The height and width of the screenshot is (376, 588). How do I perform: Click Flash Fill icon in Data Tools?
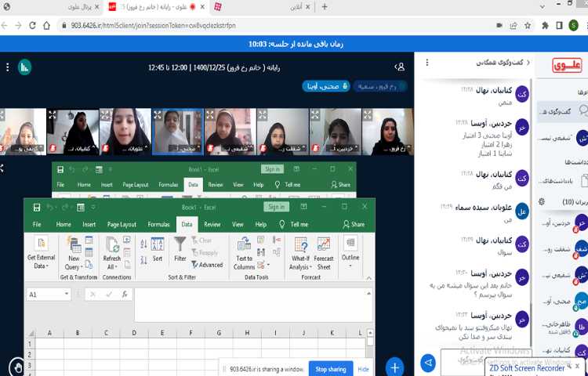(261, 240)
